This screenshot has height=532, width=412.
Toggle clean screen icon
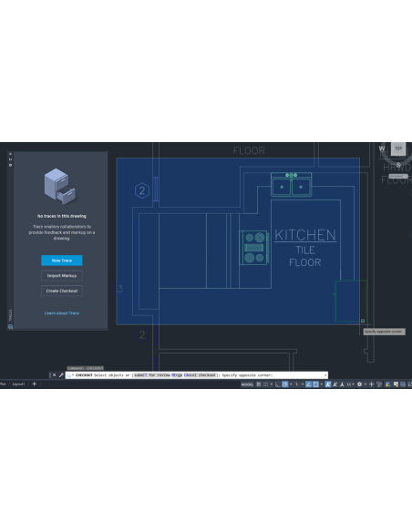410,384
